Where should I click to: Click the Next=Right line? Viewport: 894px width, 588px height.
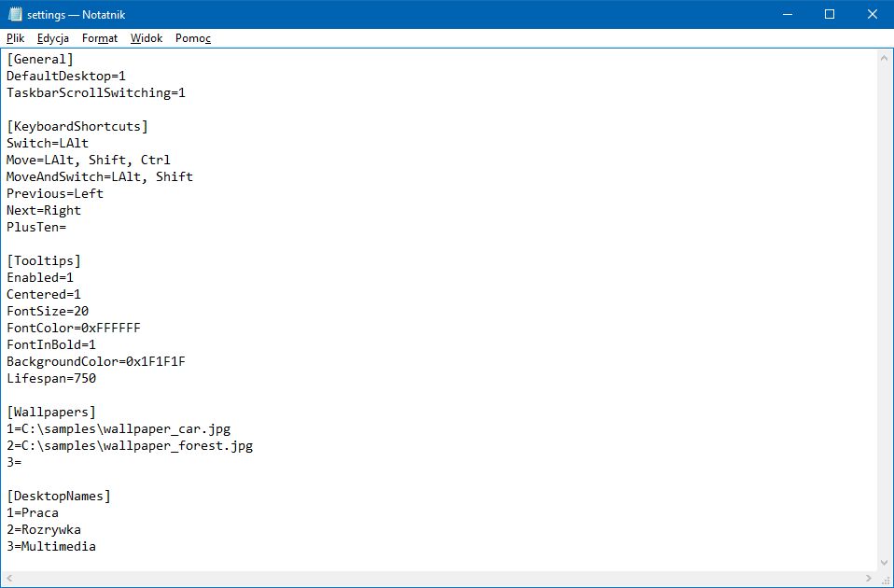point(43,210)
